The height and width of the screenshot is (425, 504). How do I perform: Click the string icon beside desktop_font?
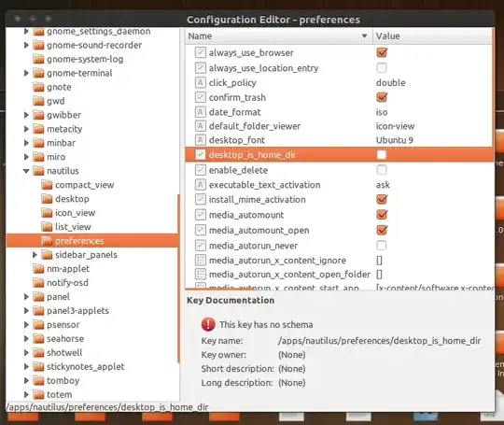pos(201,140)
